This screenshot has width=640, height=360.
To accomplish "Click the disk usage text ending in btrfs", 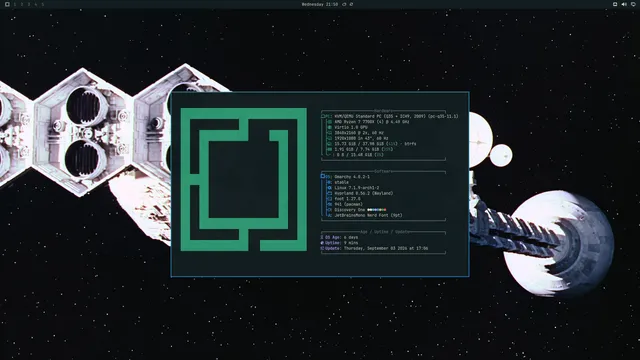I will pos(376,144).
